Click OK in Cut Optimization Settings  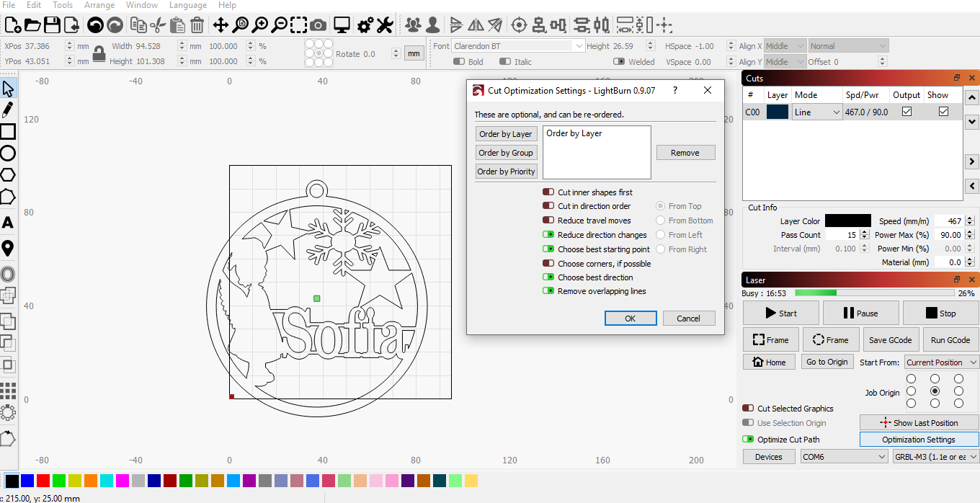(x=630, y=319)
